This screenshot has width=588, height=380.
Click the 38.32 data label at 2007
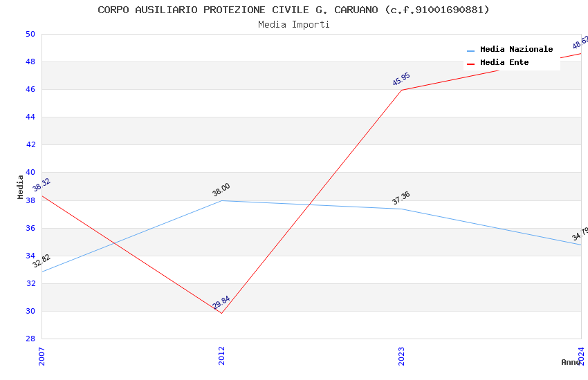[42, 185]
